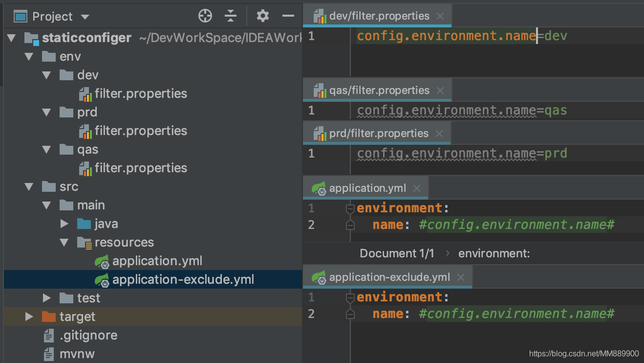The image size is (644, 363).
Task: Click the staticconfiger module folder icon
Action: pyautogui.click(x=31, y=38)
